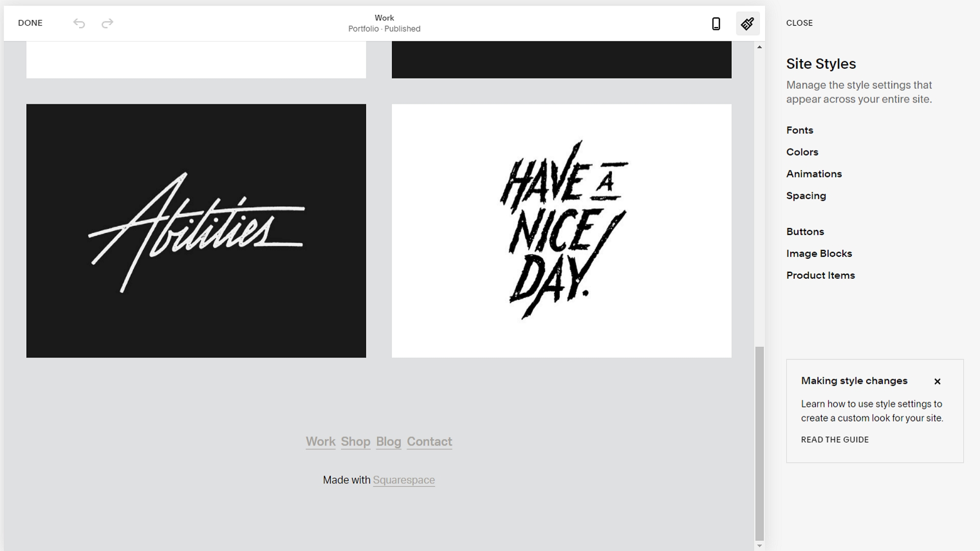The height and width of the screenshot is (551, 980).
Task: Click the Style Editor paintbrush icon
Action: (747, 23)
